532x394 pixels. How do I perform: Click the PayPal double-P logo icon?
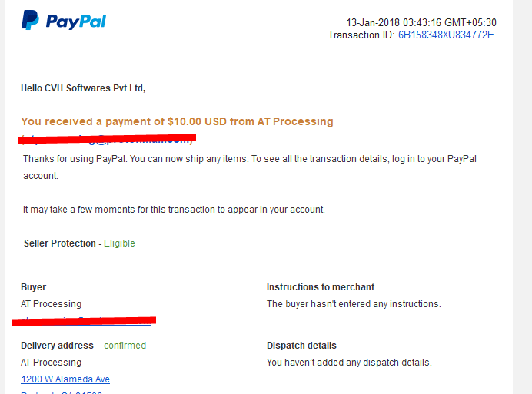click(30, 20)
